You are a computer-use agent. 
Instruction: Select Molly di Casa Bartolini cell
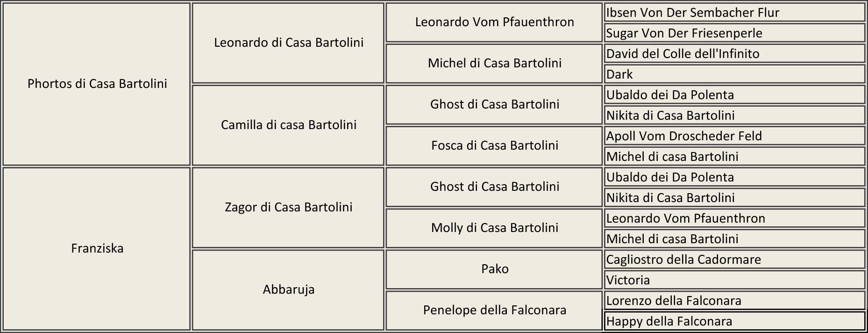(x=494, y=228)
